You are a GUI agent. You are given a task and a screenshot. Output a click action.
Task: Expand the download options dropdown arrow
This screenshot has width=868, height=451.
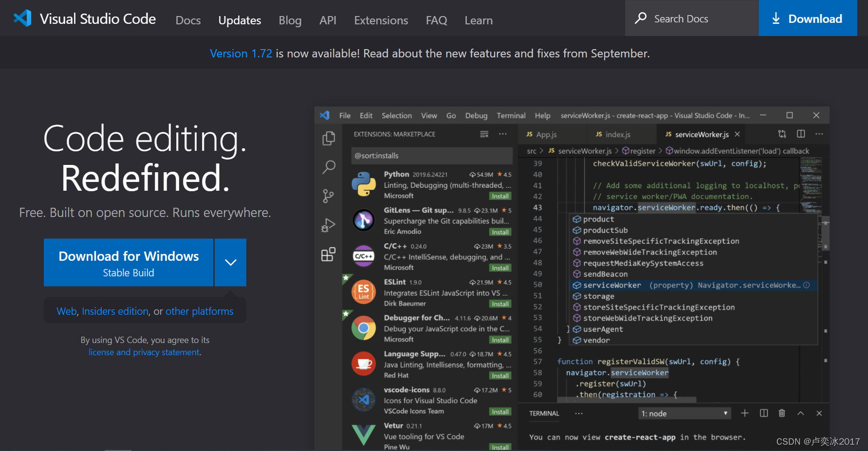coord(231,262)
